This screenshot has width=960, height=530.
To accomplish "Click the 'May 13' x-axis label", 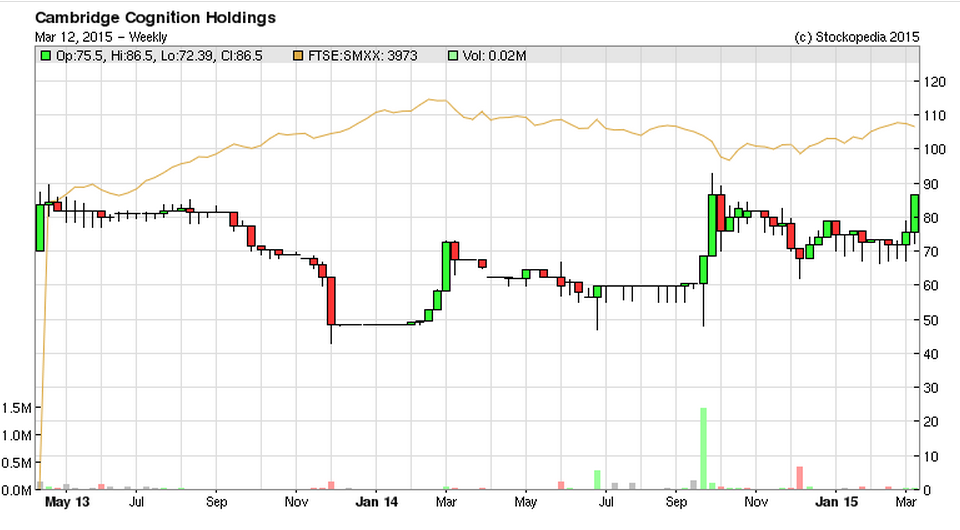I will click(67, 502).
